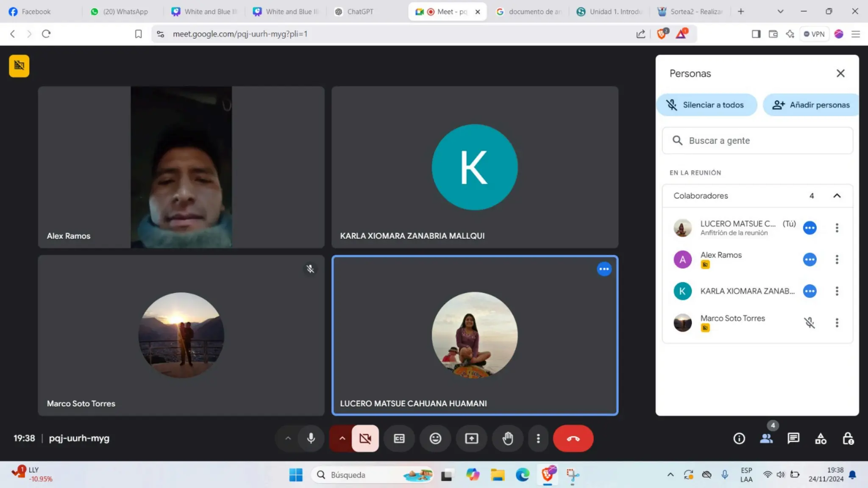Click the raise hand icon

507,438
